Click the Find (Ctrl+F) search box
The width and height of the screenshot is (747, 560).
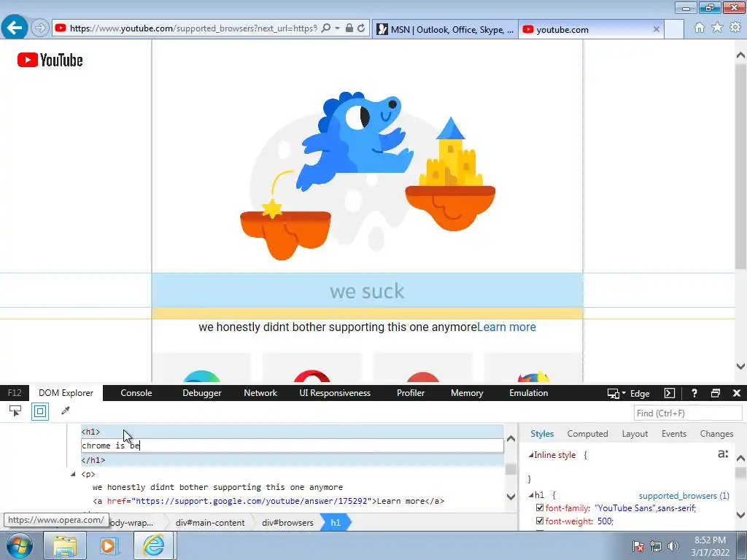(x=687, y=413)
